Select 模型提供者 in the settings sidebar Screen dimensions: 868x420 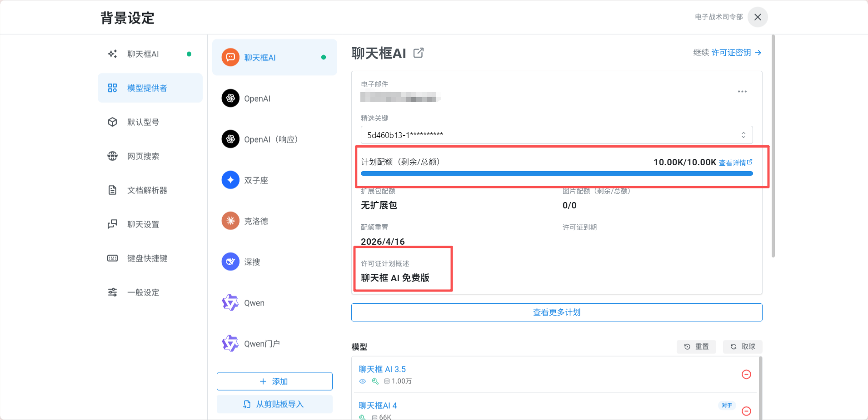click(150, 88)
